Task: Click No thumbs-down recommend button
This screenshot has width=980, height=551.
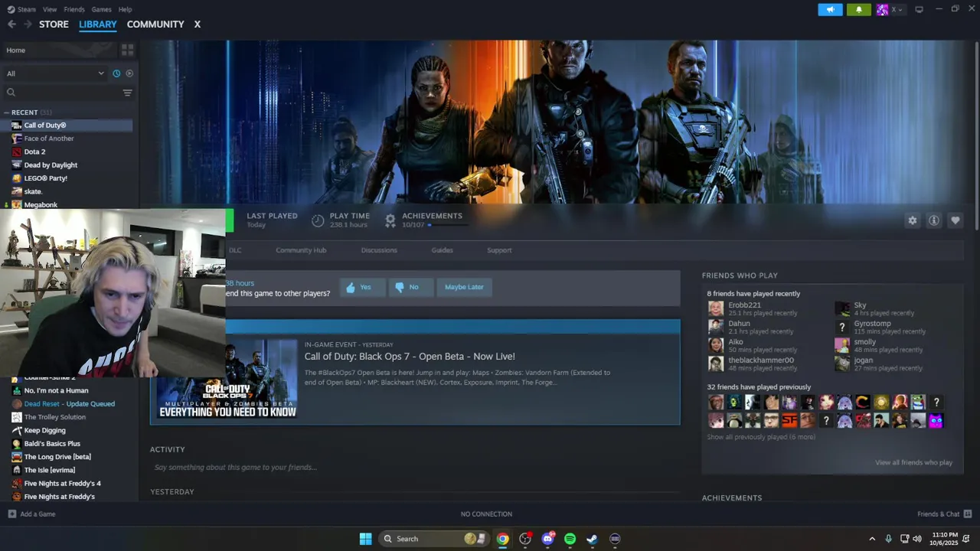Action: (410, 287)
